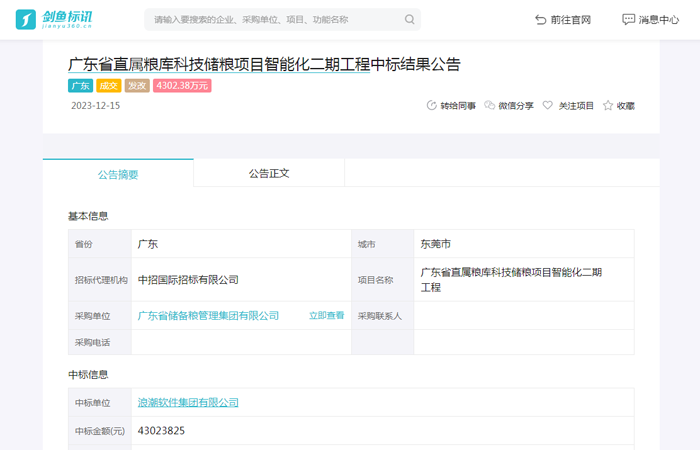Viewport: 700px width, 450px height.
Task: Click the 剑鱼标讯 logo icon
Action: 25,20
